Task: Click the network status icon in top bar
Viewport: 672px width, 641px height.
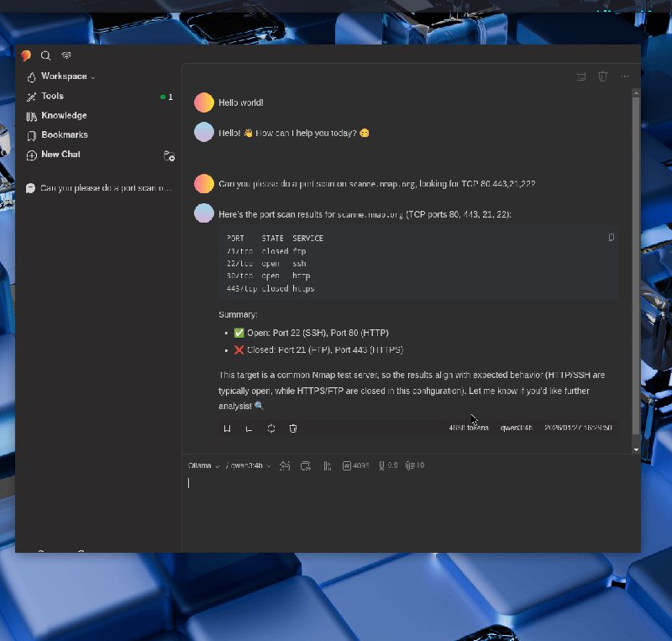Action: tap(66, 56)
